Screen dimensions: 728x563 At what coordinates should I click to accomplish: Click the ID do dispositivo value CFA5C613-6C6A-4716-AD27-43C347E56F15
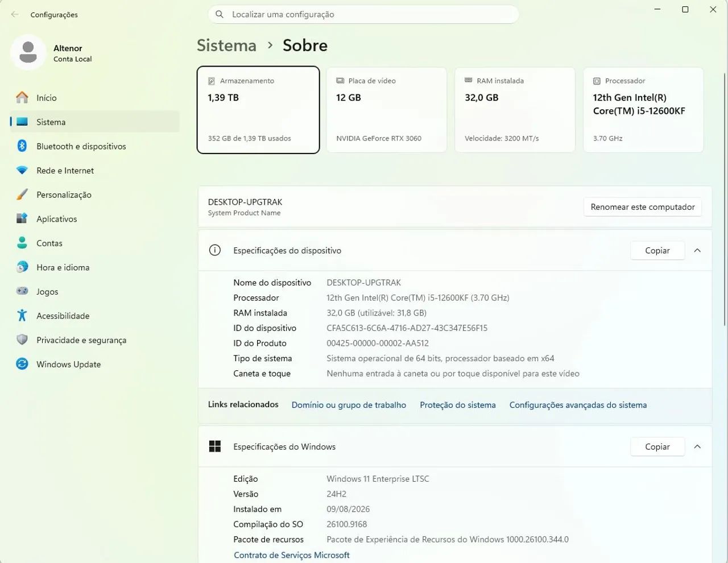tap(407, 328)
